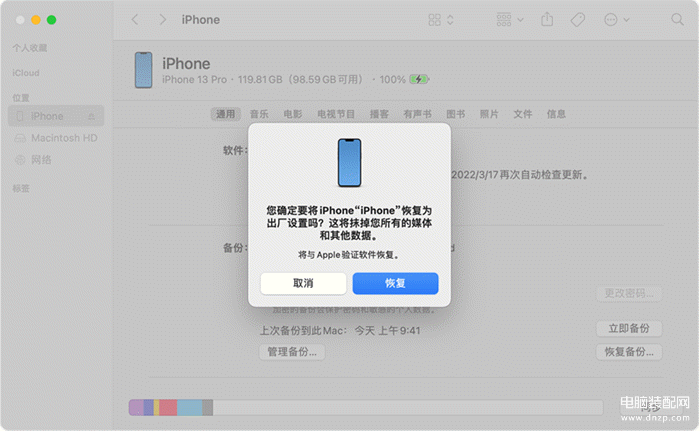Confirm with the blue 恢复 button

[x=395, y=283]
